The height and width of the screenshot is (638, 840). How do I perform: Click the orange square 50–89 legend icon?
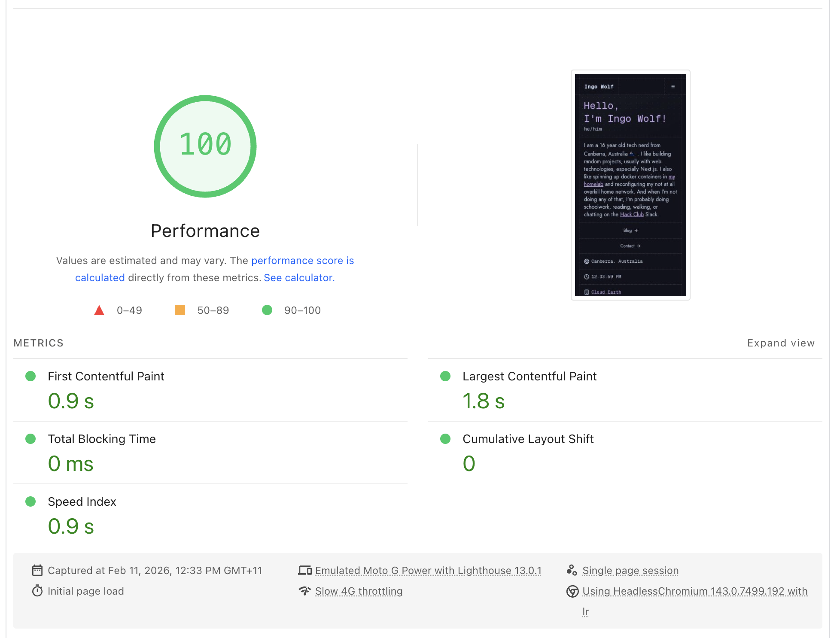(180, 310)
